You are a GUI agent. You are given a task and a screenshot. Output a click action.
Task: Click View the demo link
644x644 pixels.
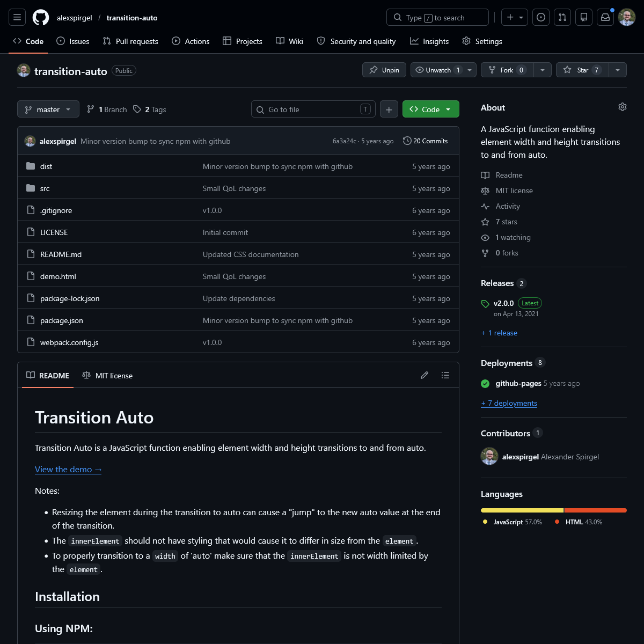pyautogui.click(x=68, y=469)
